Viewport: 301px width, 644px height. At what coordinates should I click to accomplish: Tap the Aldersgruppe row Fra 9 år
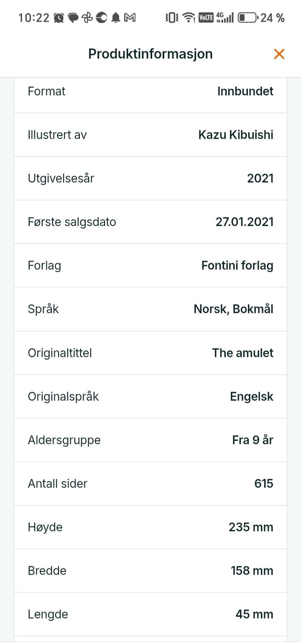(150, 440)
